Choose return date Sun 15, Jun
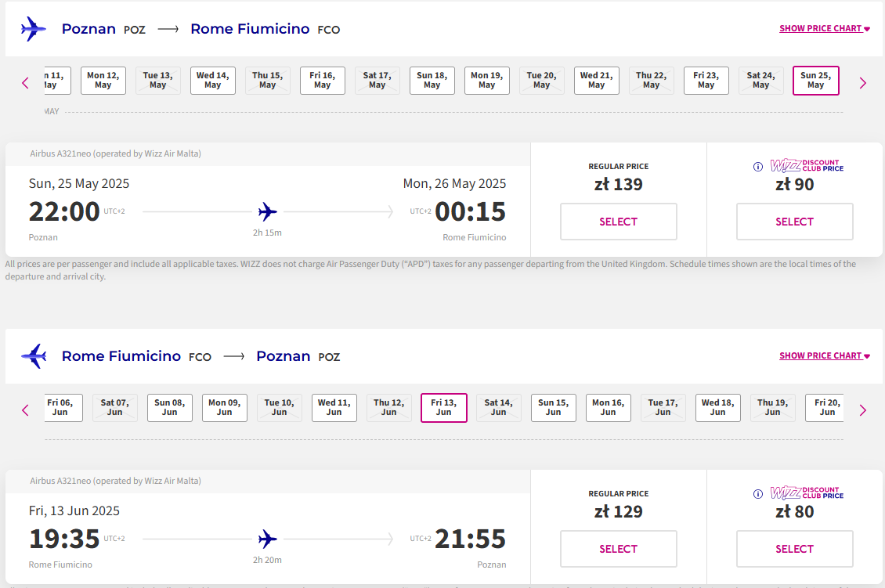This screenshot has height=588, width=885. (x=553, y=407)
